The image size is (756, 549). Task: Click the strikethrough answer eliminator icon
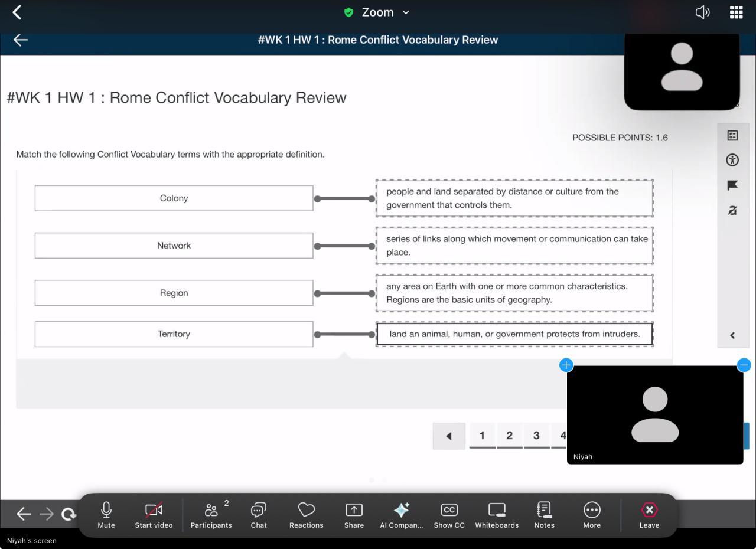[732, 211]
